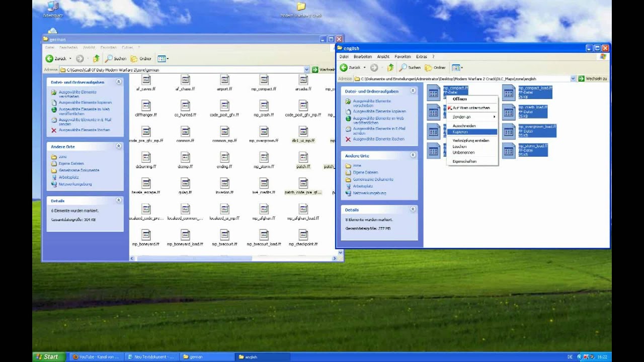Select co_hunted.ff file icon
The width and height of the screenshot is (644, 362).
(x=185, y=106)
